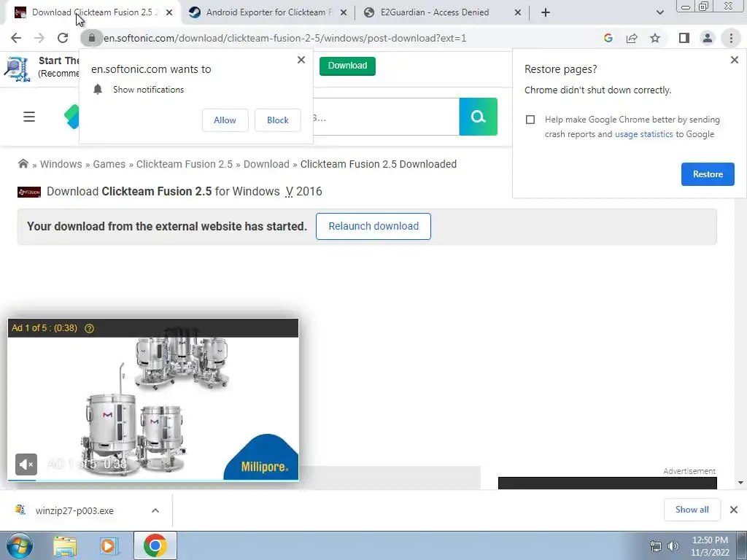The height and width of the screenshot is (560, 747).
Task: Relaunch the download
Action: (x=373, y=226)
